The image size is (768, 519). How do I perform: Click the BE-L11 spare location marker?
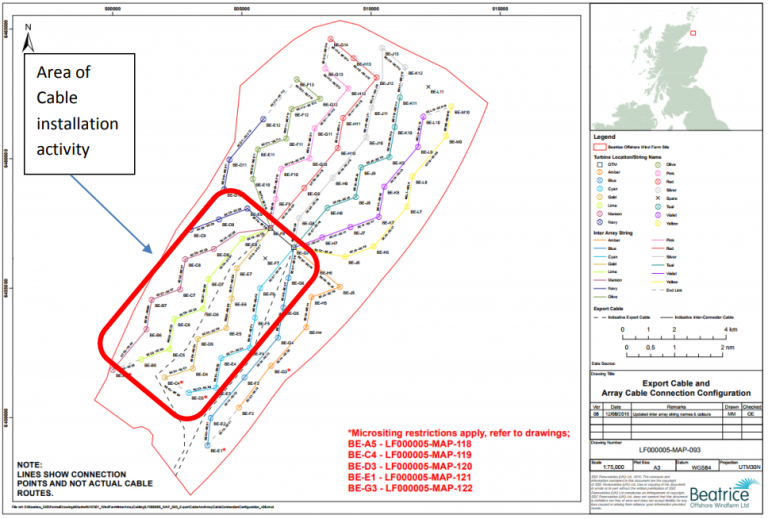click(430, 88)
